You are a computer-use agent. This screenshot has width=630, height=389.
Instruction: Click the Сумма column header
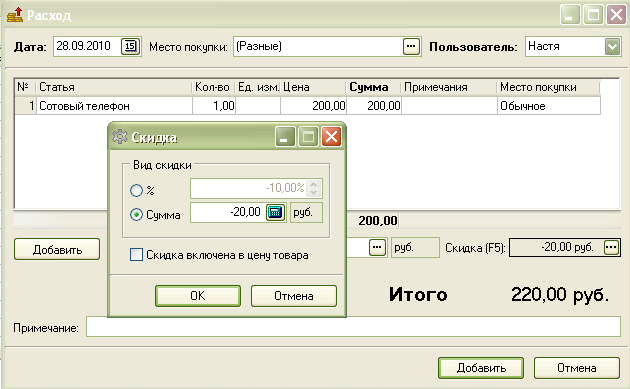tap(374, 87)
